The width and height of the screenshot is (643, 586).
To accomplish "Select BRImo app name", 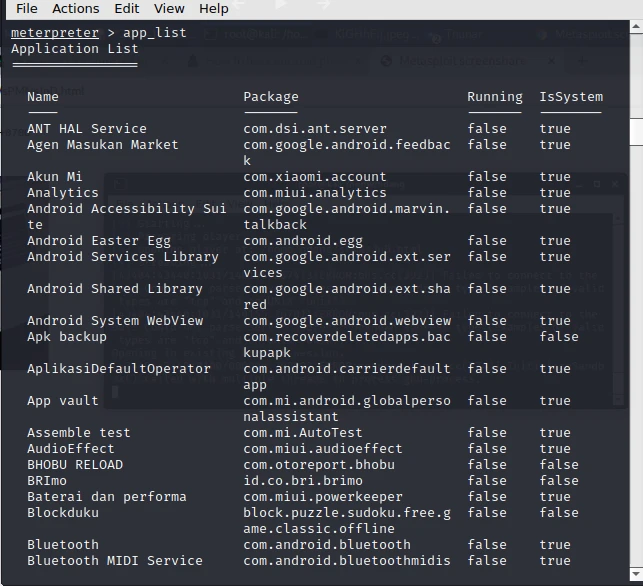I will coord(47,481).
